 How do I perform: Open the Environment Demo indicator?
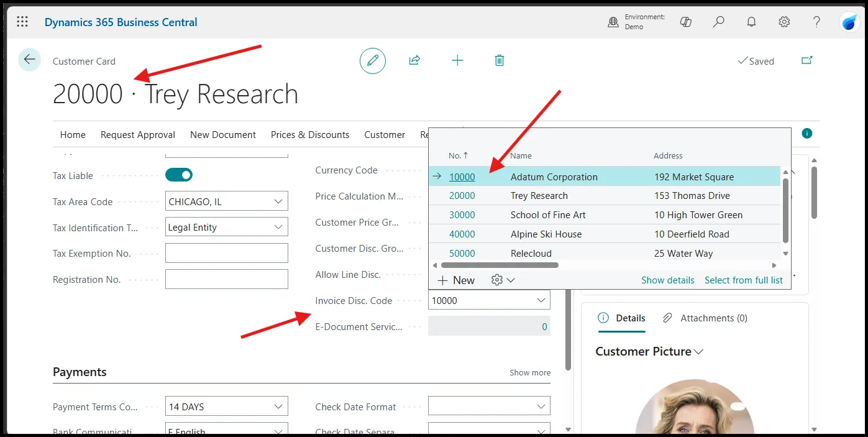[x=636, y=22]
